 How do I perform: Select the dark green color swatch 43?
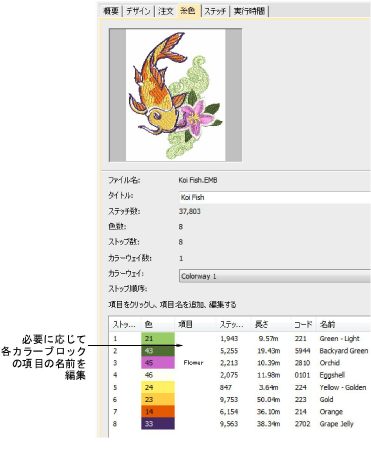click(x=158, y=351)
